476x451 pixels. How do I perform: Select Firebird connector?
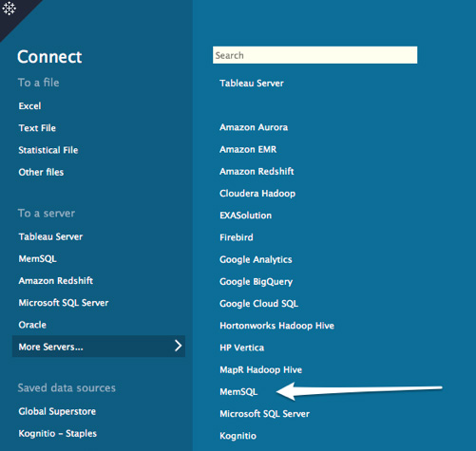pyautogui.click(x=237, y=237)
